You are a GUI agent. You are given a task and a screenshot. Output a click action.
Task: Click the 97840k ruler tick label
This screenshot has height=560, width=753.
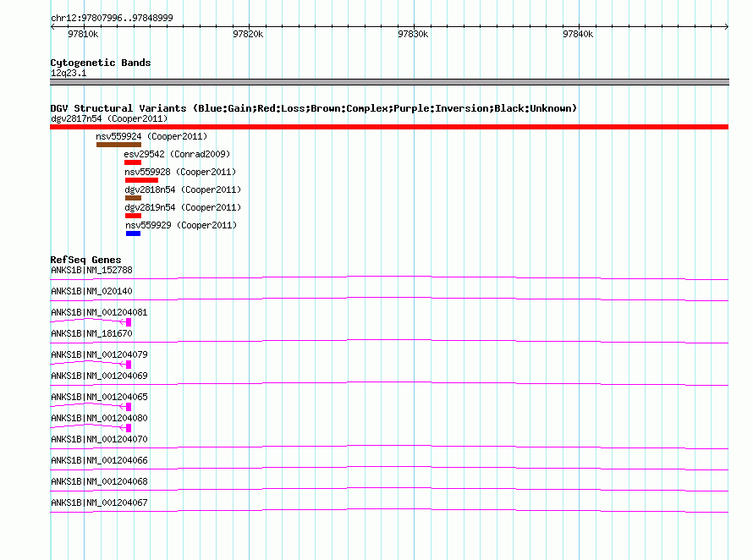tap(578, 34)
